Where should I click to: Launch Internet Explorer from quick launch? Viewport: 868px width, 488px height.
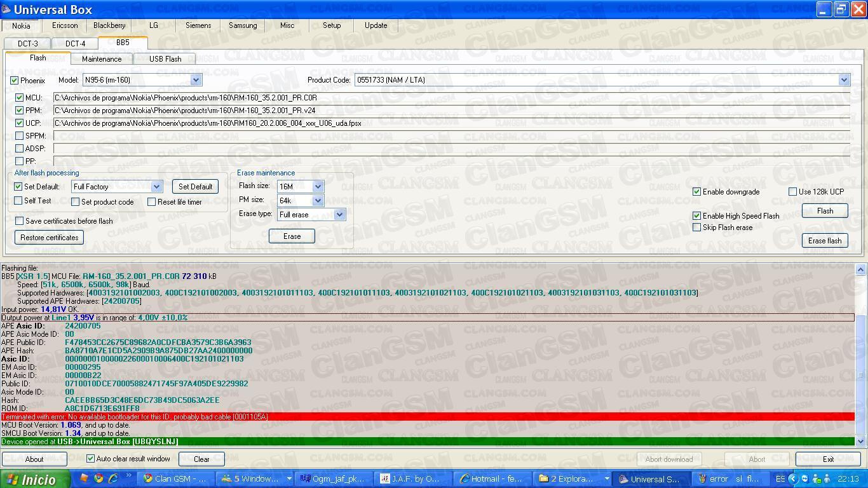[x=112, y=478]
